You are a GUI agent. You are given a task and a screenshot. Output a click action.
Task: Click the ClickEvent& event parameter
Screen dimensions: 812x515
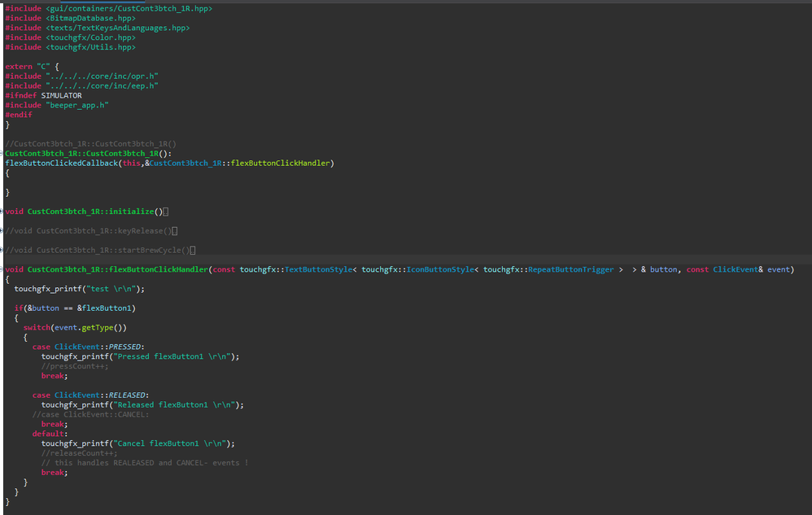pyautogui.click(x=751, y=269)
